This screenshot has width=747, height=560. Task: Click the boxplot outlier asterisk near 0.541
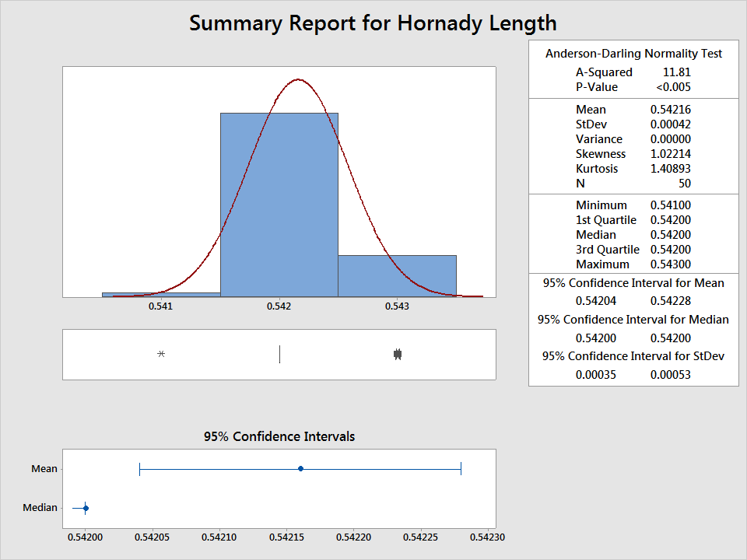coord(161,354)
